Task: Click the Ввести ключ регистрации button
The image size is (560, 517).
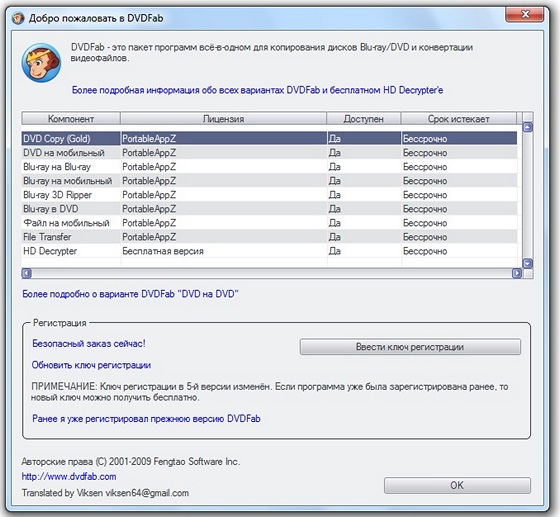Action: click(x=410, y=347)
